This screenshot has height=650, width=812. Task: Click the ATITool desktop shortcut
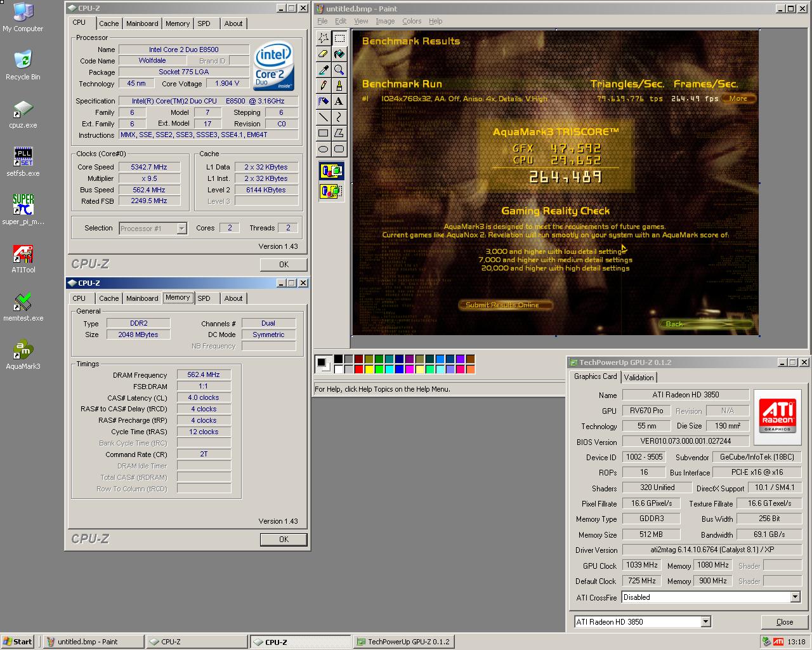tap(23, 259)
